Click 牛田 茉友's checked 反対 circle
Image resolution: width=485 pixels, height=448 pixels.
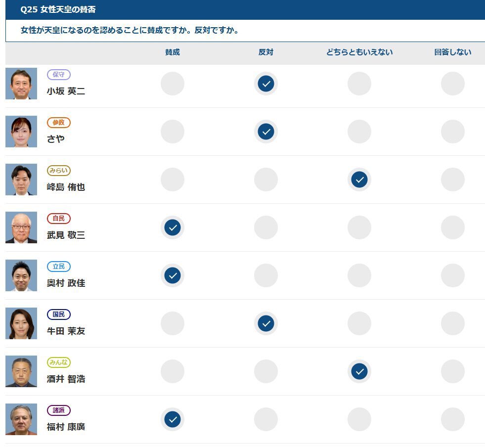[x=265, y=323]
